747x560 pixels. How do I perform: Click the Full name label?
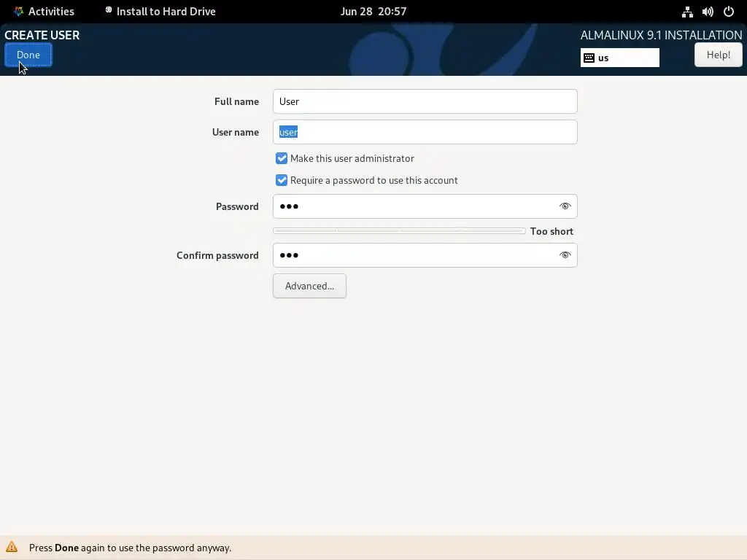(236, 101)
